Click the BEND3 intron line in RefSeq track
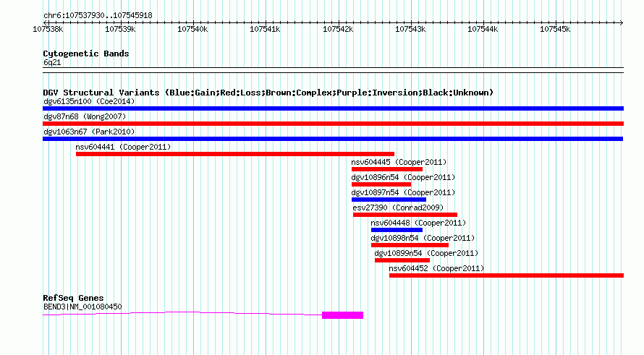 point(182,314)
